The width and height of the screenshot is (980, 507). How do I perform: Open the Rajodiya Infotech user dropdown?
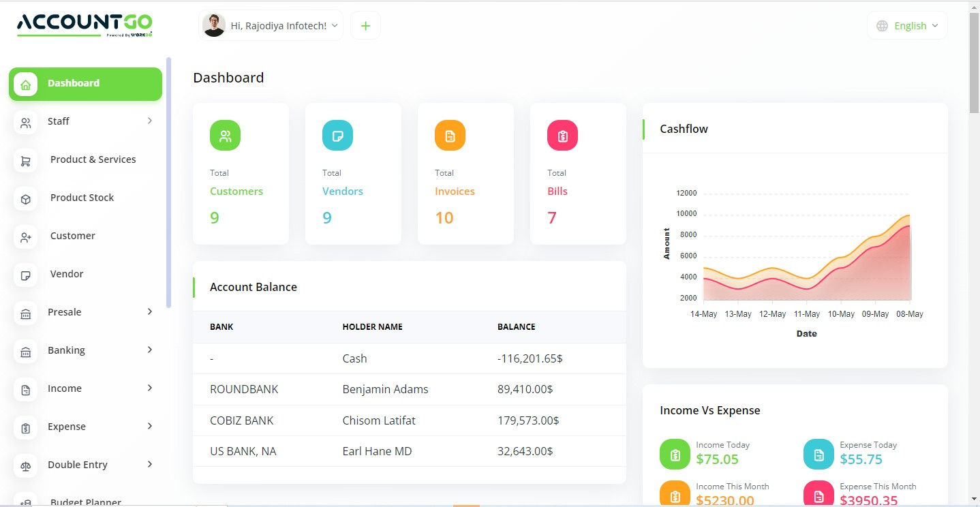click(271, 26)
